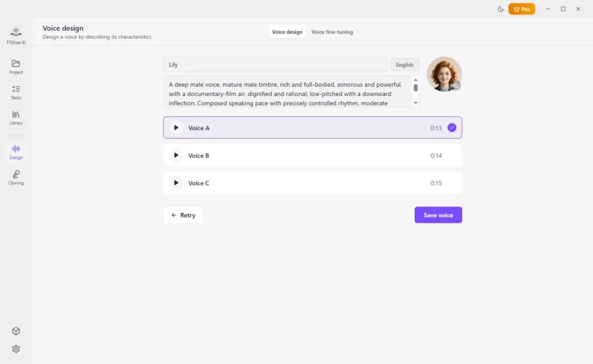This screenshot has height=364, width=593.
Task: Click the cube icon in the sidebar
Action: click(x=16, y=331)
